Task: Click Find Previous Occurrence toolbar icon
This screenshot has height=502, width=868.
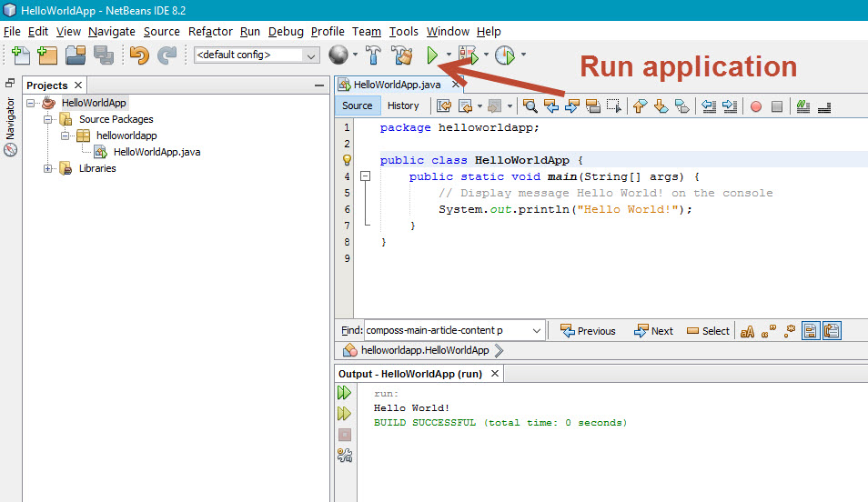Action: (550, 106)
